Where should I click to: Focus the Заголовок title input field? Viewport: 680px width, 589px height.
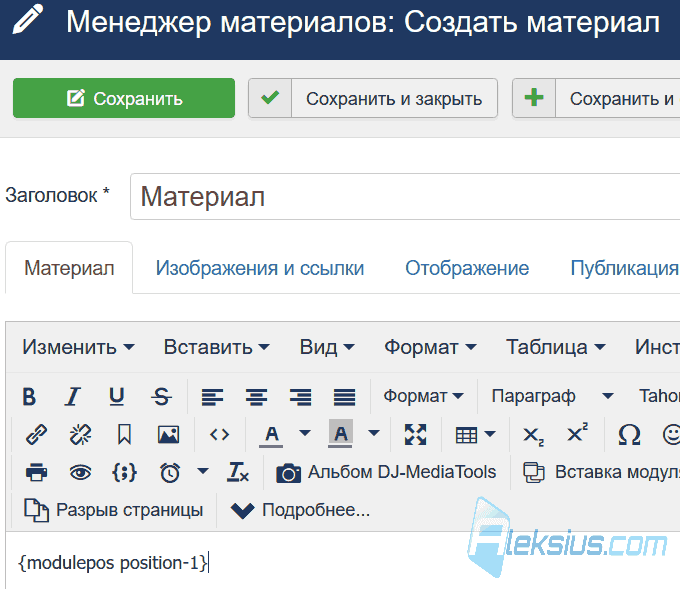[x=405, y=196]
